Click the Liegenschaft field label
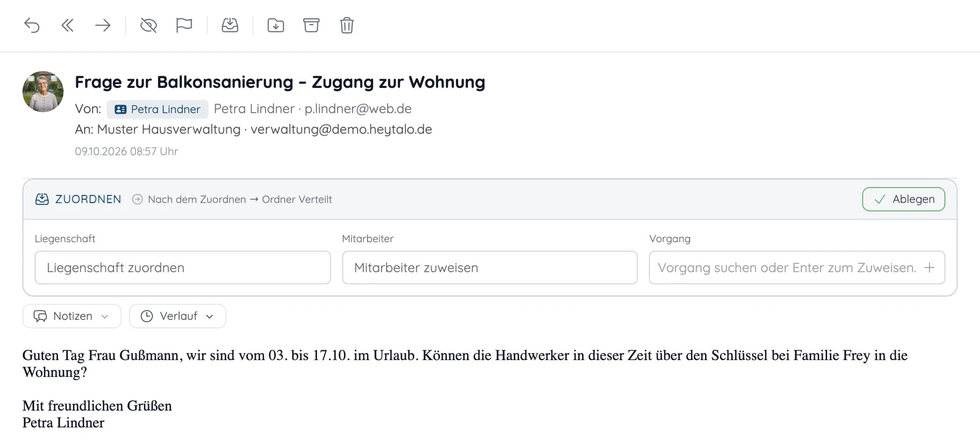Viewport: 980px width, 448px height. [65, 238]
